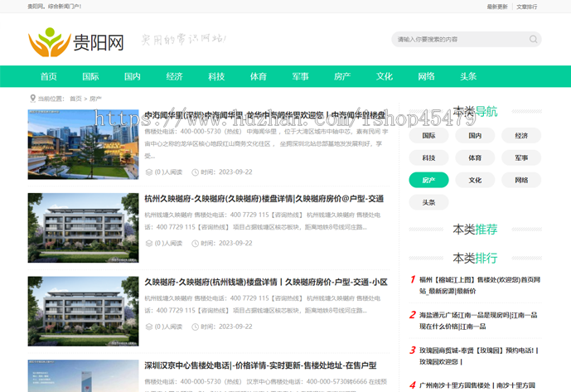This screenshot has width=571, height=392.
Task: Open the 久映樾府(杭州钱塘) article thumbnail
Action: click(83, 311)
